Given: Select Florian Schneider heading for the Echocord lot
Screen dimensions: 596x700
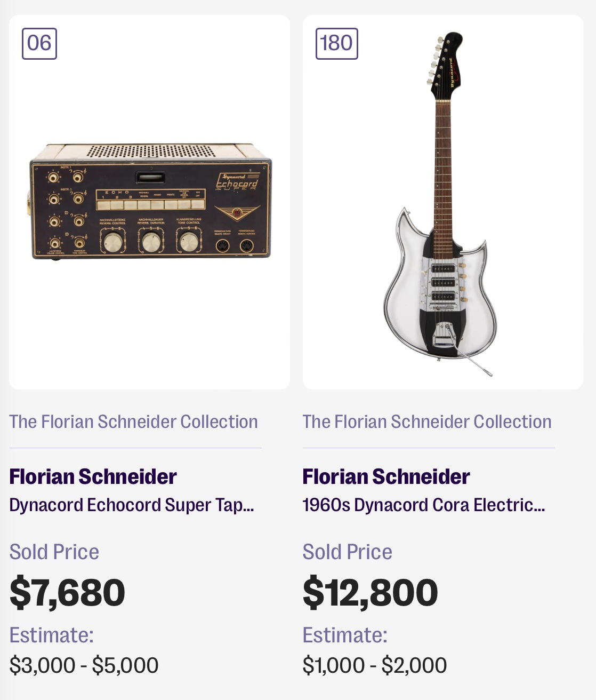Looking at the screenshot, I should coord(93,476).
